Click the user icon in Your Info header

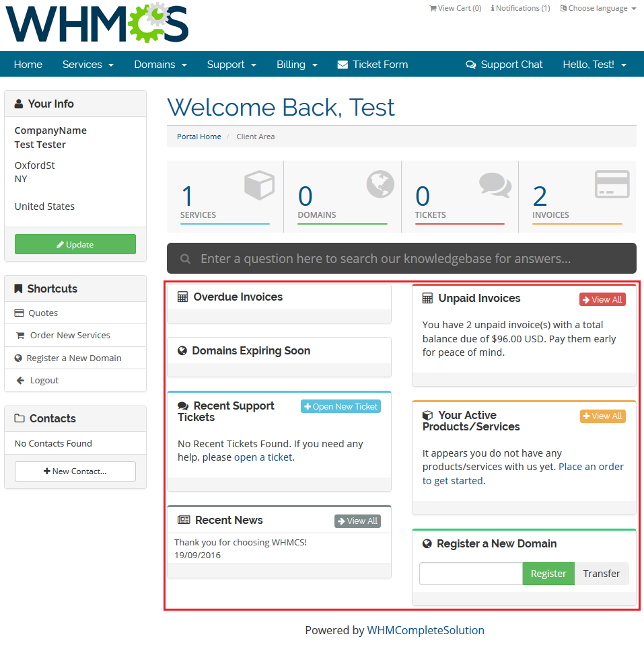[19, 104]
